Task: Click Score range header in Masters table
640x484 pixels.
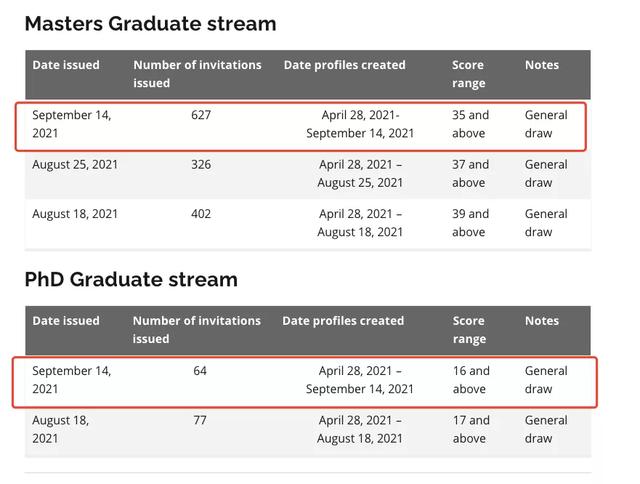Action: tap(468, 74)
